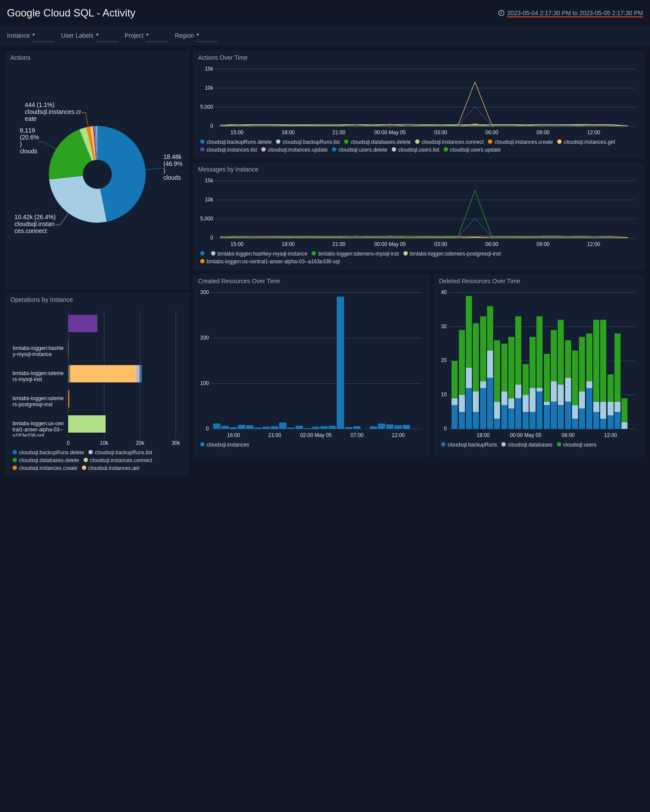Toggle cloudsql.backupRuns.delete legend in Operations by Instance
Screen dimensions: 650x812
point(48,453)
